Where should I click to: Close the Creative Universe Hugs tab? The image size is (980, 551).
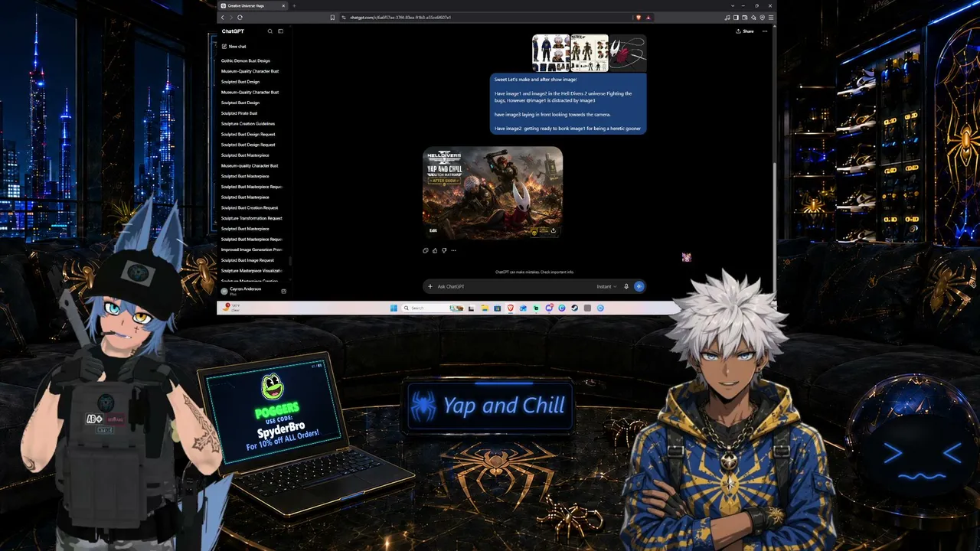click(283, 5)
